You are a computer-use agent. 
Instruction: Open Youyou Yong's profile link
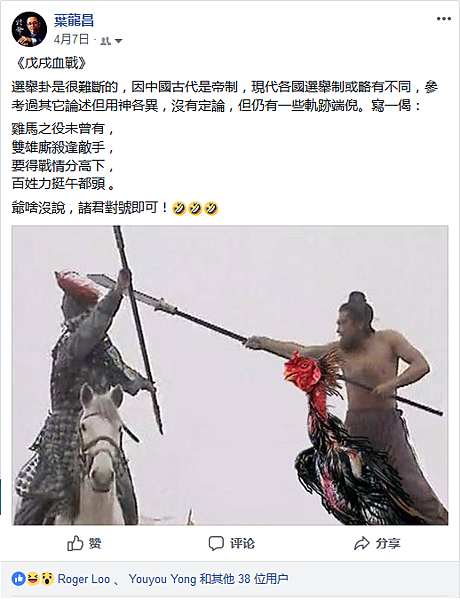(163, 579)
